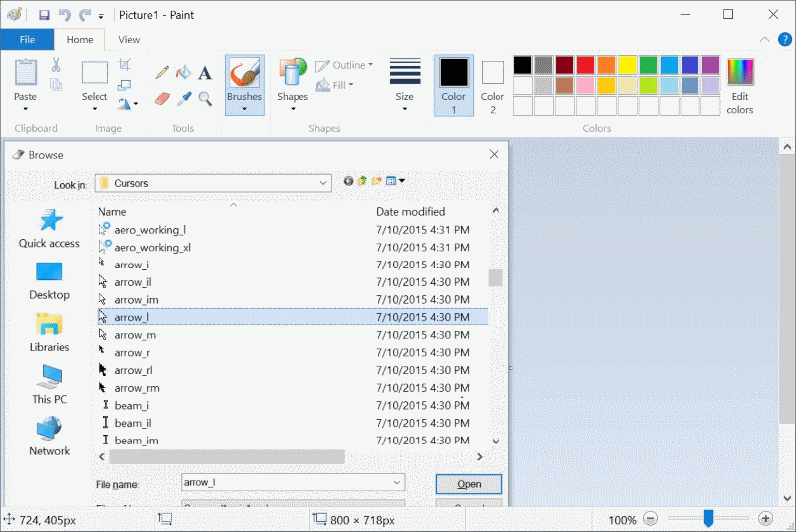Switch to the View tab

click(x=129, y=39)
